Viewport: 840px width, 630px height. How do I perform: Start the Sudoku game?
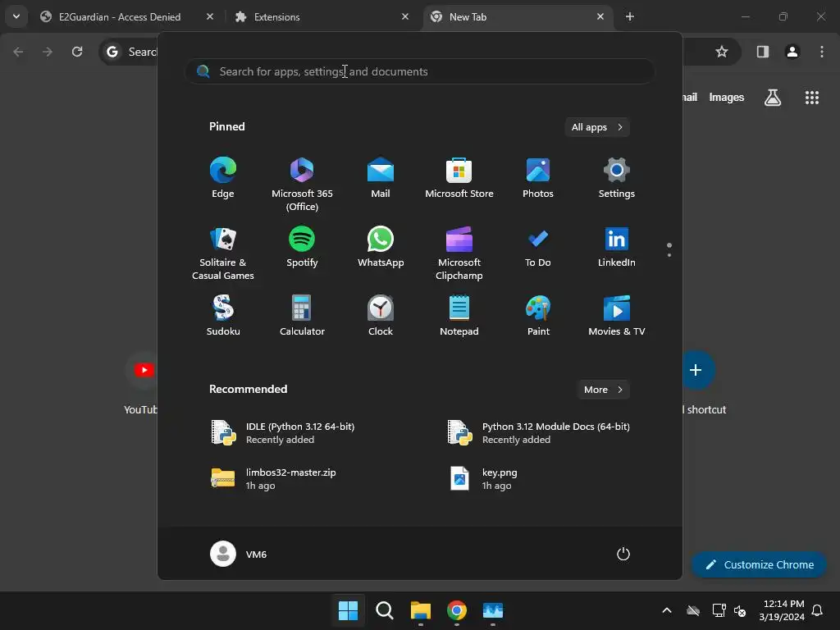click(223, 316)
